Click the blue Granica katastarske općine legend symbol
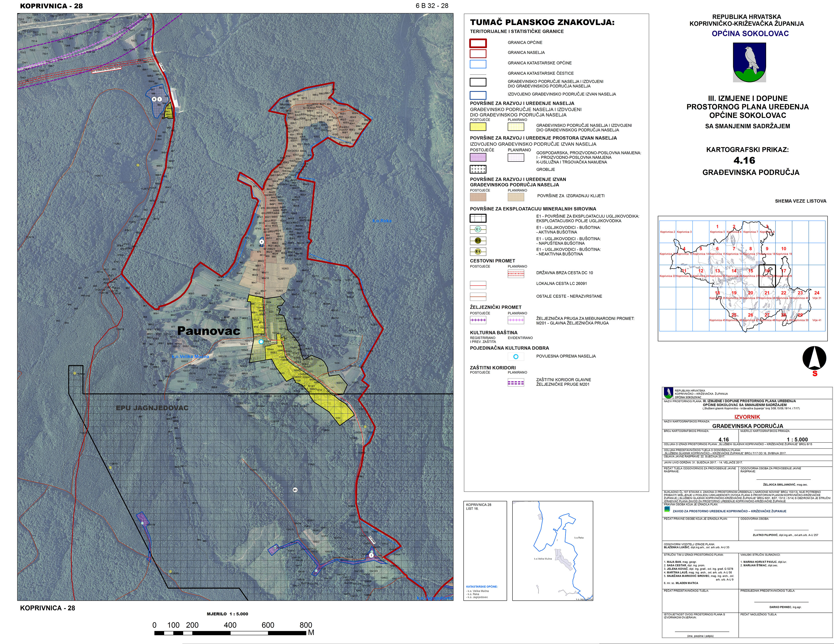Image resolution: width=834 pixels, height=644 pixels. (478, 64)
